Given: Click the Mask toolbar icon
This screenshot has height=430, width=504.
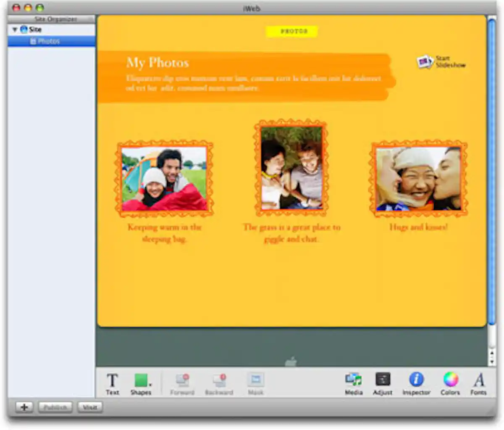Looking at the screenshot, I should click(x=255, y=383).
